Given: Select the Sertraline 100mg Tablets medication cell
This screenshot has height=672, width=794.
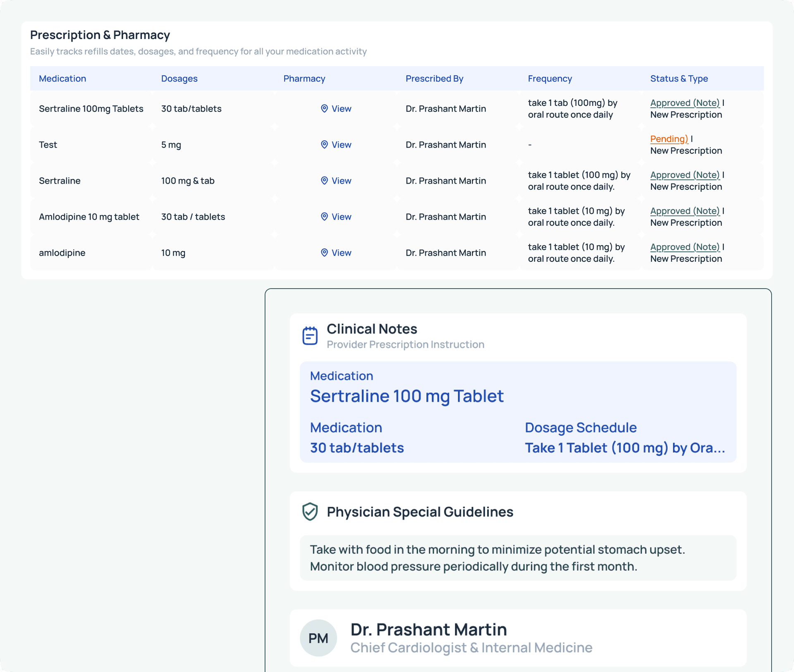Looking at the screenshot, I should [91, 108].
